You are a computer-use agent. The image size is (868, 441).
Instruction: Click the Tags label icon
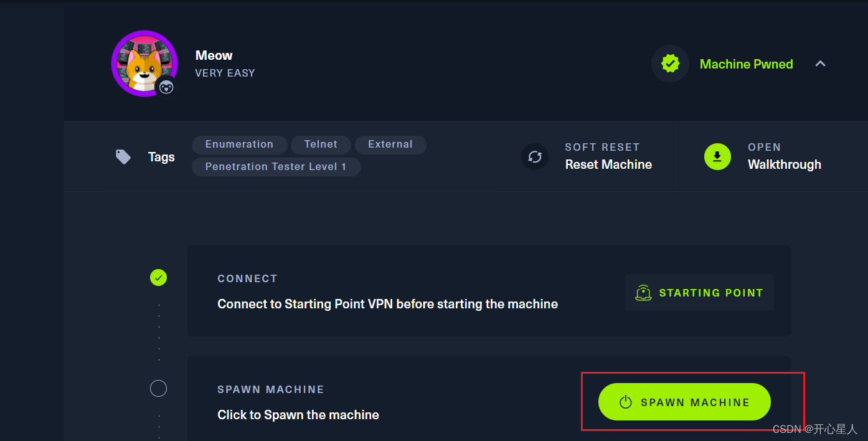click(x=123, y=157)
